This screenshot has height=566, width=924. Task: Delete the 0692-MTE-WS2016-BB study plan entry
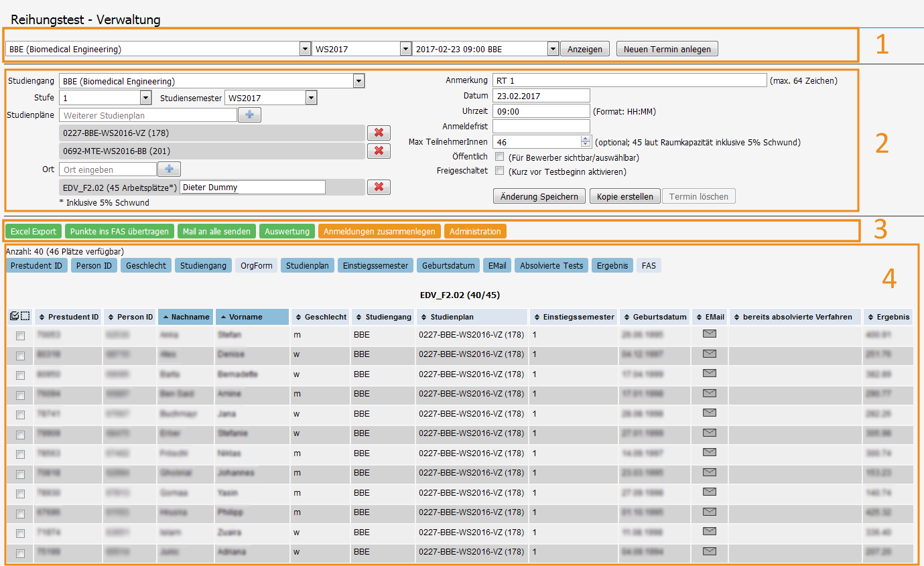click(378, 151)
